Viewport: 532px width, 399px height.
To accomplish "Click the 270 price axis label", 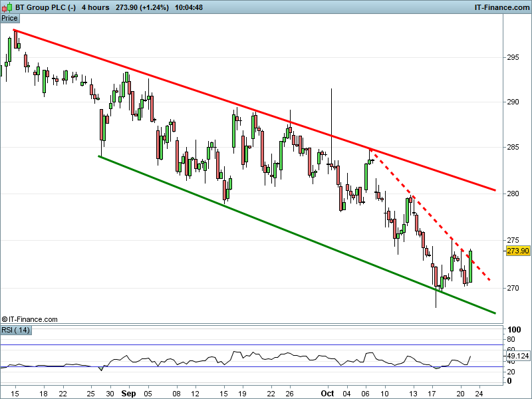I will tap(513, 288).
